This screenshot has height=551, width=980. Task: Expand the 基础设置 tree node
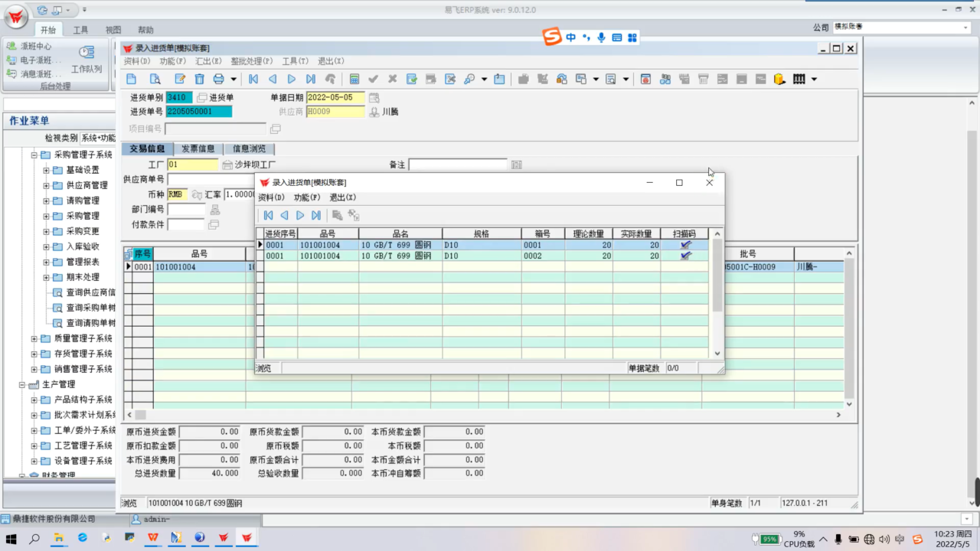47,170
